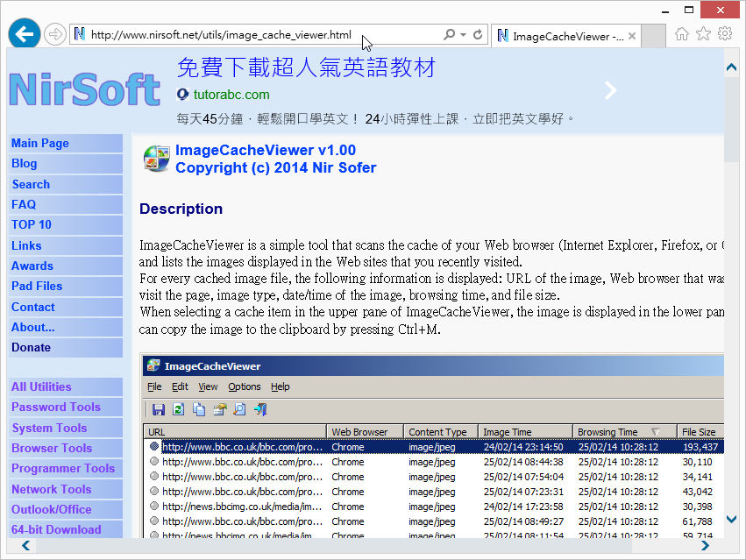Screen dimensions: 746x560
Task: Select the ImageCacheViewer browser tab
Action: pyautogui.click(x=565, y=36)
